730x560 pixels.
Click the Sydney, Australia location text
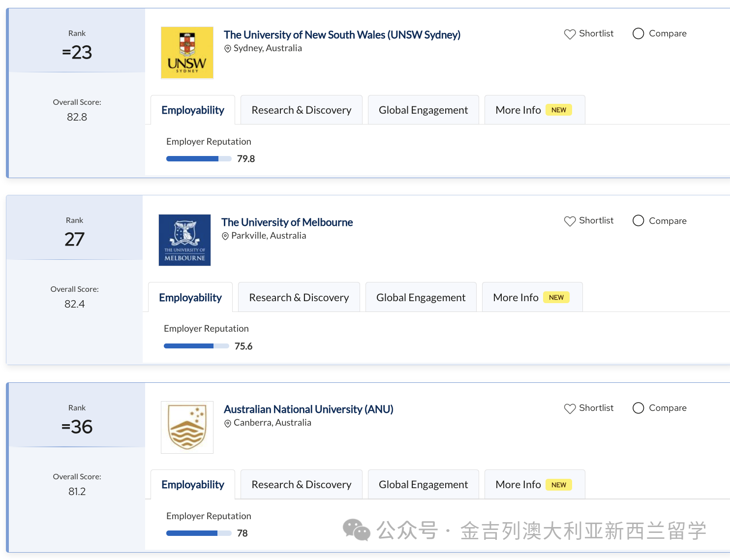point(268,48)
